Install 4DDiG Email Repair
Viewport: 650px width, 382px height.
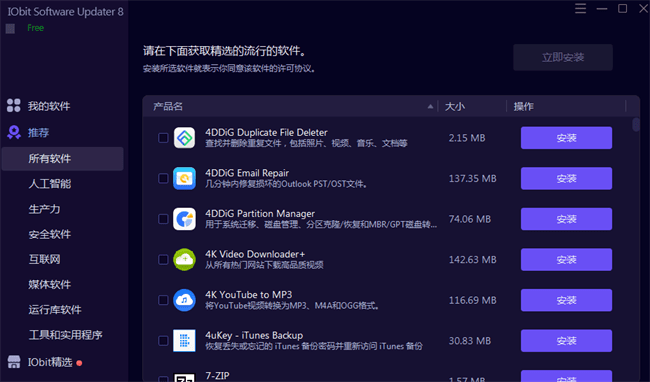coord(566,179)
